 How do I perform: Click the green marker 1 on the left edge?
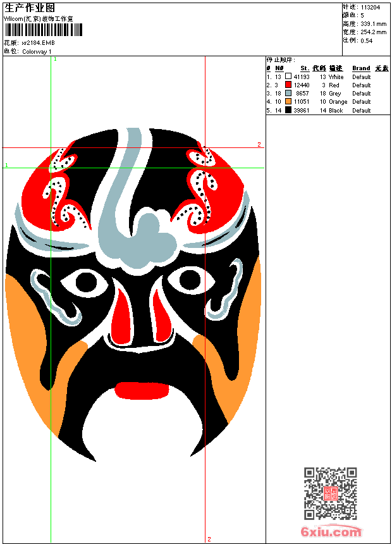(6, 165)
